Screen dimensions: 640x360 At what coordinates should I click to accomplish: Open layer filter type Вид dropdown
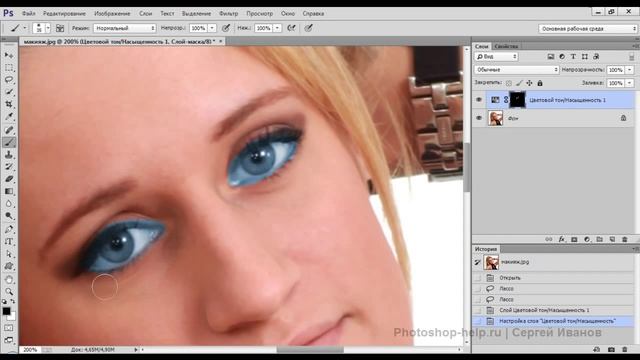pos(496,57)
